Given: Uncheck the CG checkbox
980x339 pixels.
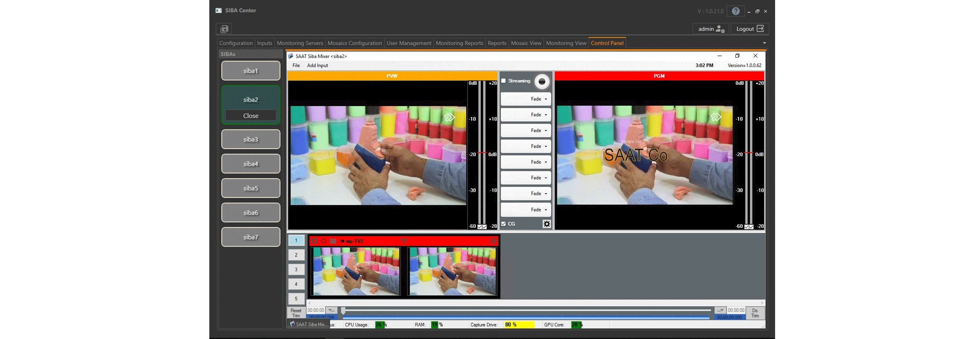Looking at the screenshot, I should click(x=504, y=224).
